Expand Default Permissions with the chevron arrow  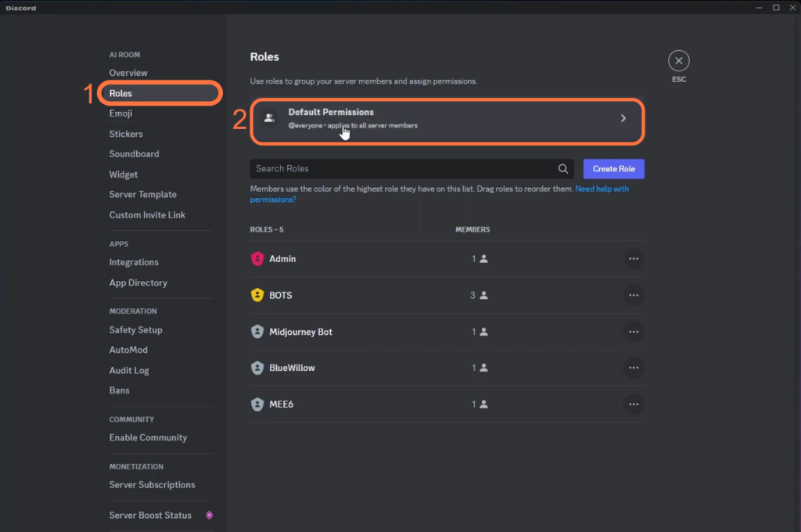[623, 118]
